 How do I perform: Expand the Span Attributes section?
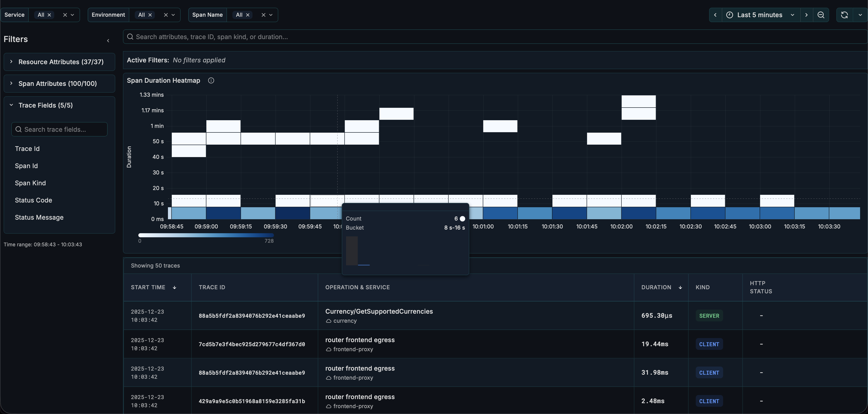tap(12, 84)
